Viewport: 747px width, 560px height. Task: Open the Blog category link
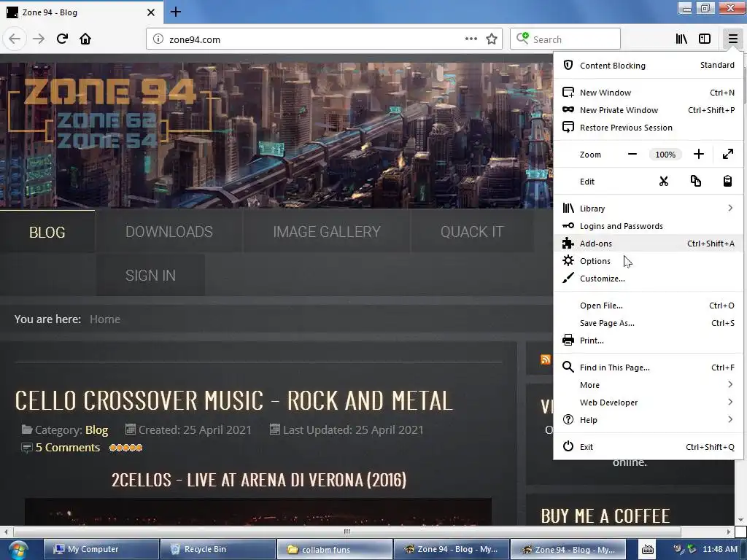pos(97,430)
